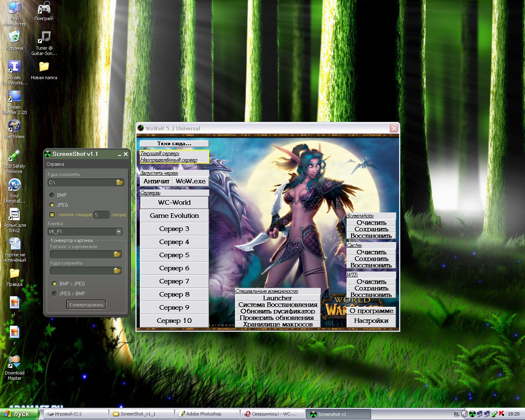Click the interval seconds input field
525x420 pixels.
tap(101, 215)
